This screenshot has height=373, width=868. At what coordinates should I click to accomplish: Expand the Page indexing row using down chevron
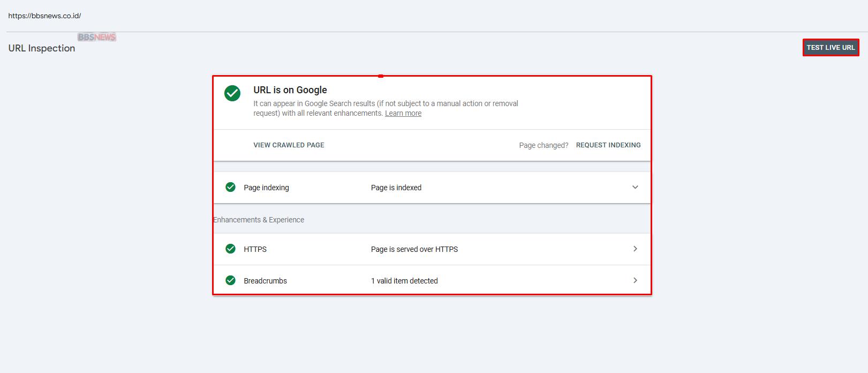pos(635,187)
